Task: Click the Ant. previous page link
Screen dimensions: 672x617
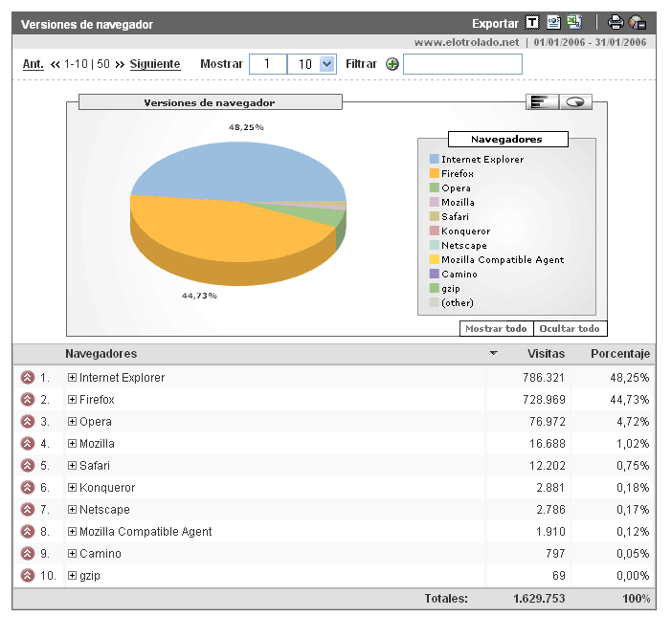Action: [x=34, y=64]
